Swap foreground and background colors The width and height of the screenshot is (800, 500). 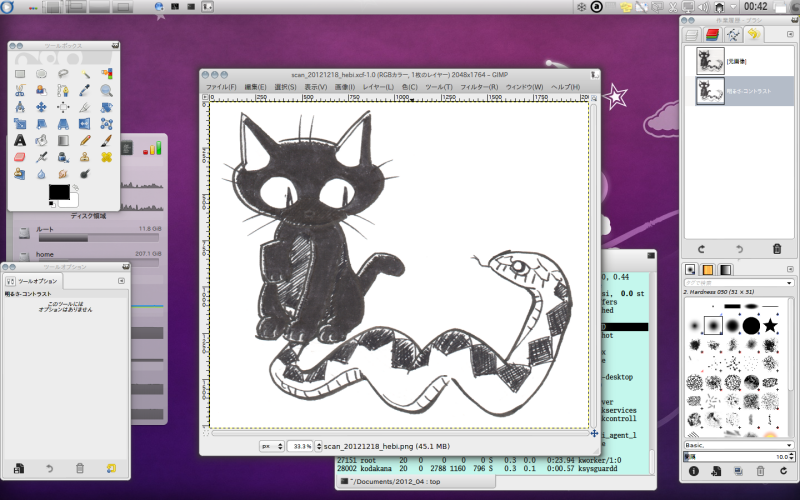pyautogui.click(x=76, y=188)
